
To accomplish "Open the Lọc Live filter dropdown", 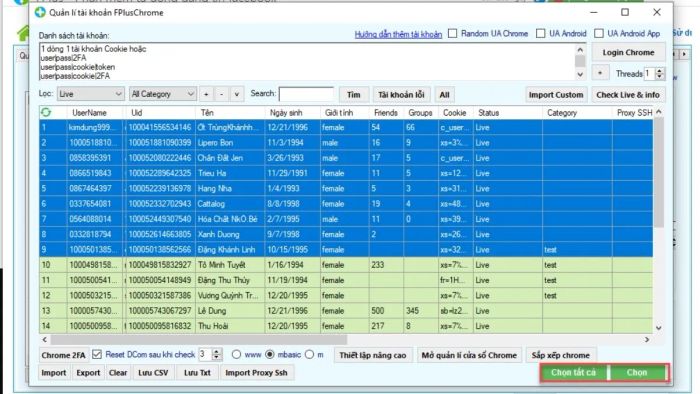I will click(x=90, y=94).
